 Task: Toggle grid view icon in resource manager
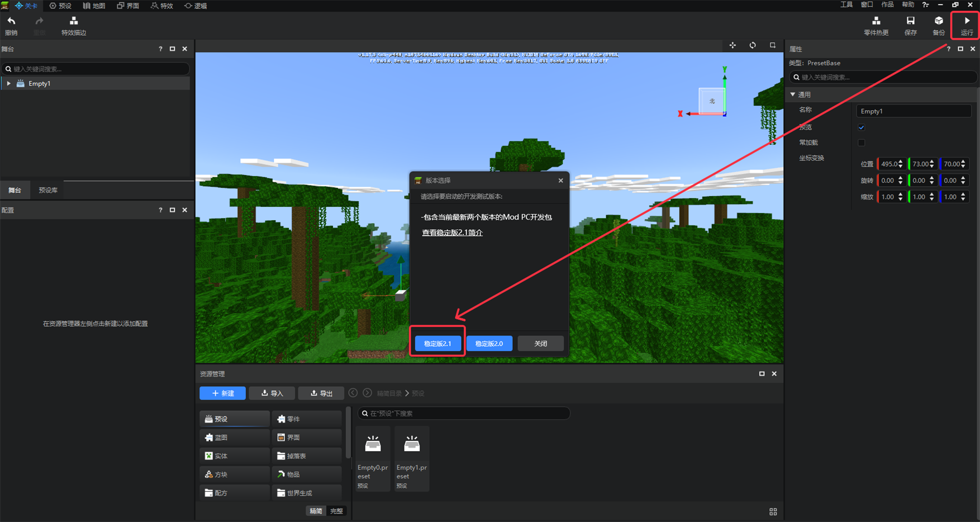tap(773, 512)
